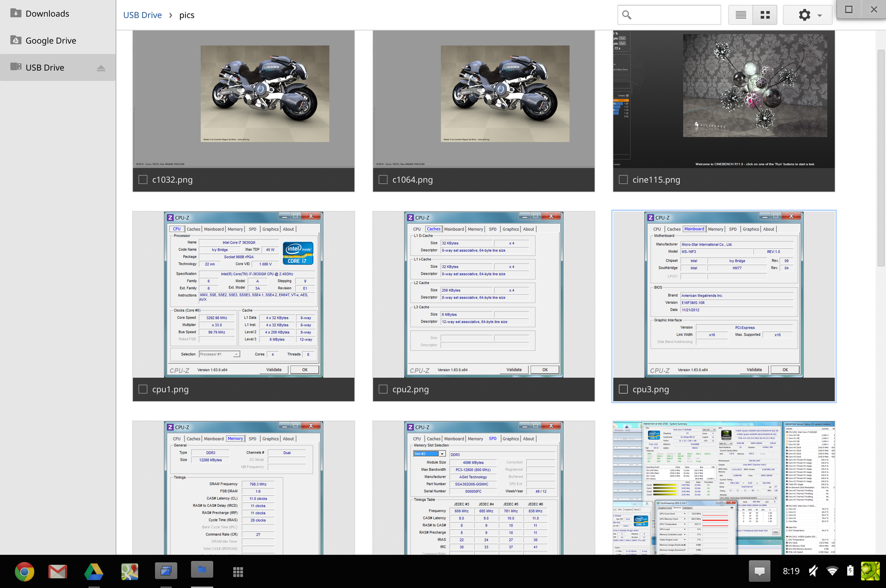The image size is (886, 588).
Task: Tick the checkbox for cine115.png
Action: point(624,180)
